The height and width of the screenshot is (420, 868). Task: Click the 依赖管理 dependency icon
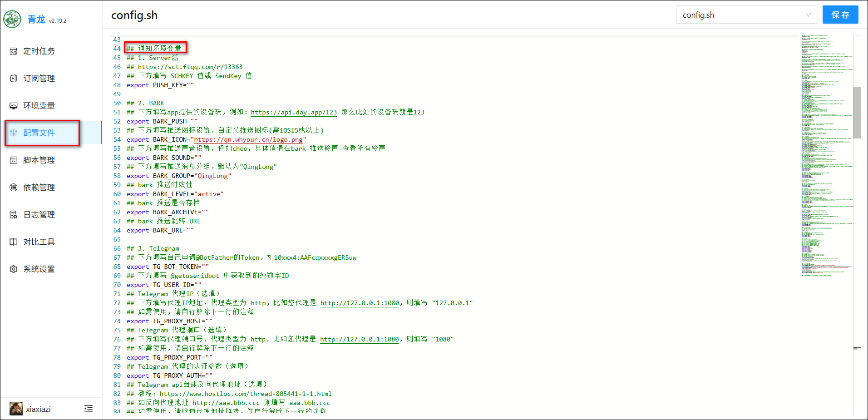tap(14, 188)
